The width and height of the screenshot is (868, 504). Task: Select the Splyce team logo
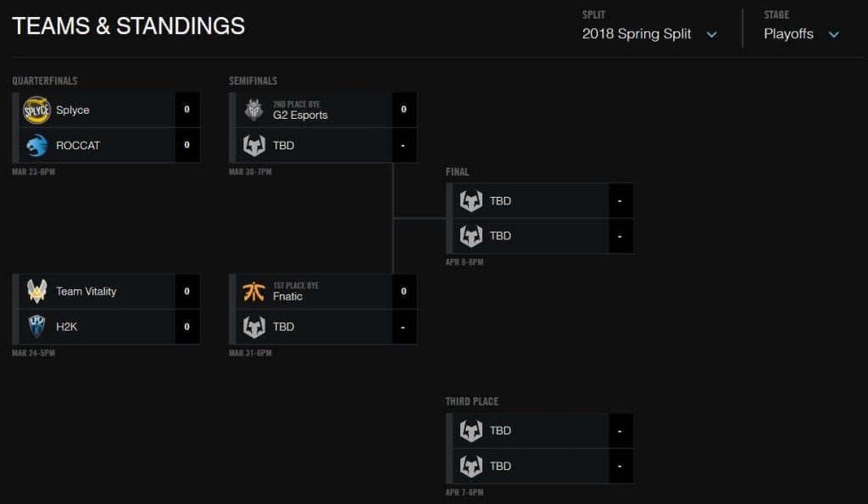tap(36, 109)
